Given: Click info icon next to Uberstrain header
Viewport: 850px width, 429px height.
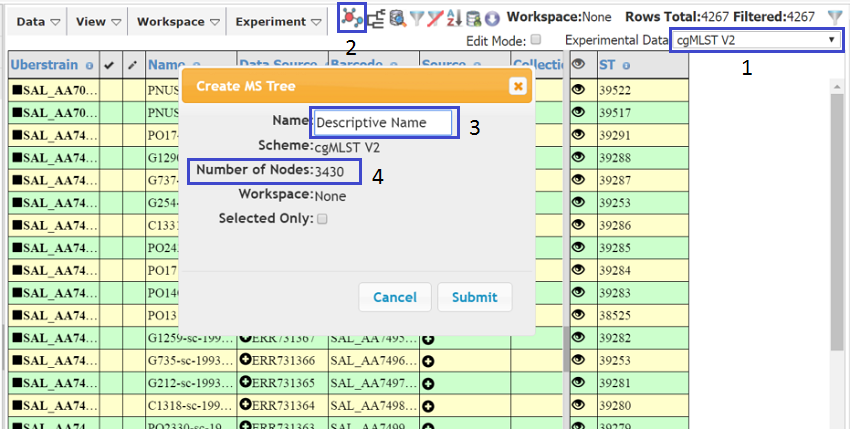Looking at the screenshot, I should 89,66.
